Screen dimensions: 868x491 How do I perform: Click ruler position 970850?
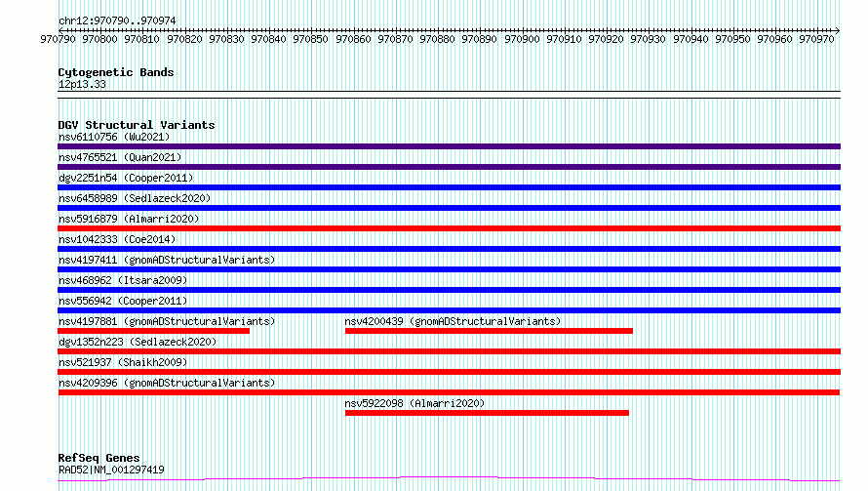point(311,39)
